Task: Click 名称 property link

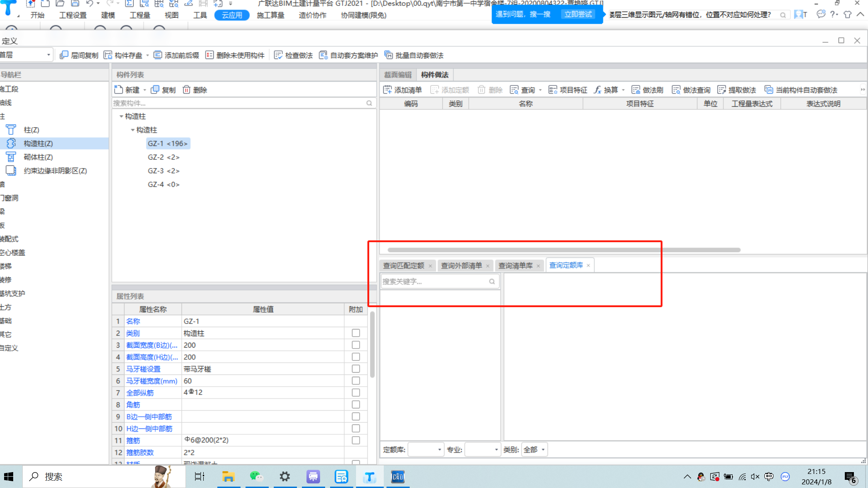Action: (x=133, y=321)
